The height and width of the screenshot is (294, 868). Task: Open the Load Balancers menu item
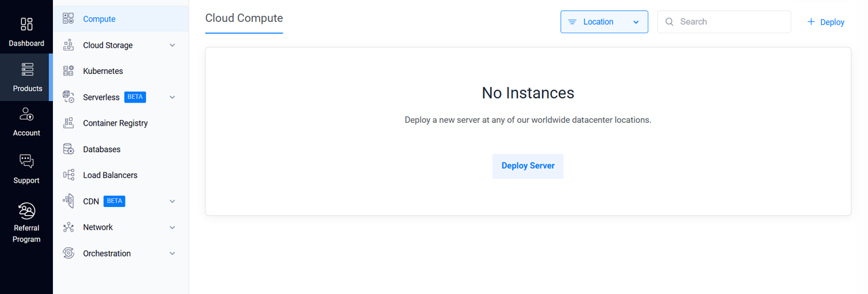tap(121, 175)
